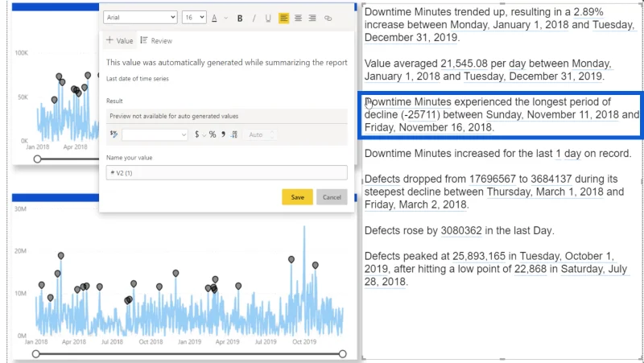Open the Value tab
This screenshot has height=363, width=644.
[x=119, y=41]
